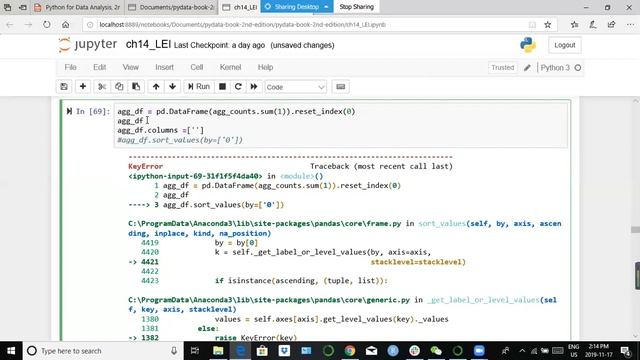
Task: Go to browser home page
Action: (65, 25)
